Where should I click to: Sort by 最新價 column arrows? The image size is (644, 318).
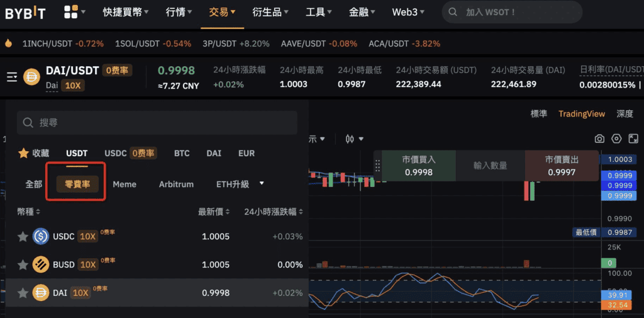[227, 212]
